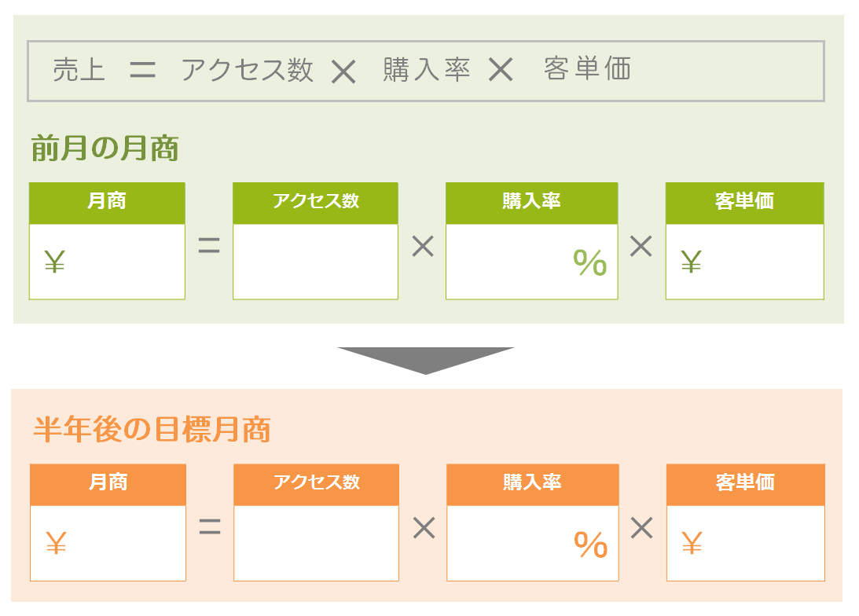Click the orange アクセス数 target field
Image resolution: width=859 pixels, height=616 pixels.
[x=316, y=543]
